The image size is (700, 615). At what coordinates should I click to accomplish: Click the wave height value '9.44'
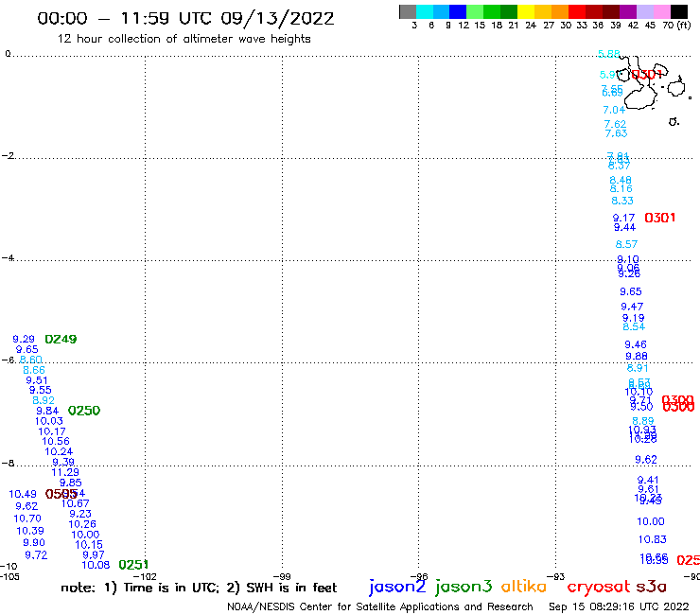click(x=624, y=227)
